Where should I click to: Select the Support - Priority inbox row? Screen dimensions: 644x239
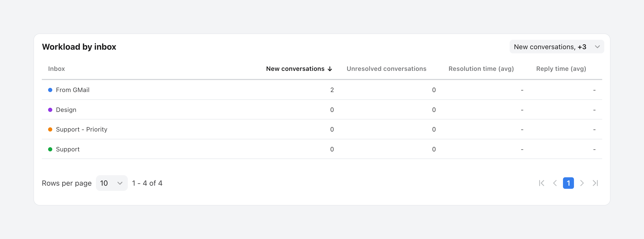pyautogui.click(x=82, y=129)
